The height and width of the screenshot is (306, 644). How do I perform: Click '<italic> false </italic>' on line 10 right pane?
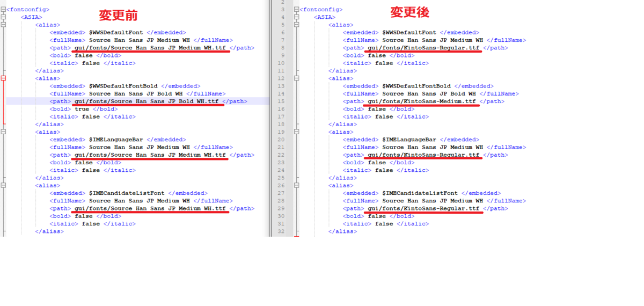click(x=386, y=63)
